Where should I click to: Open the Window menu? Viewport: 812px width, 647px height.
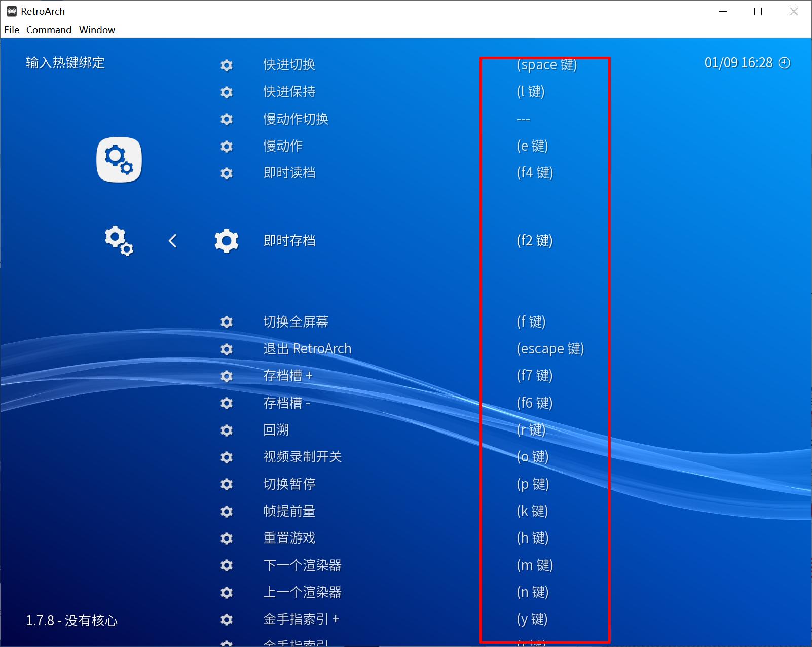point(97,30)
